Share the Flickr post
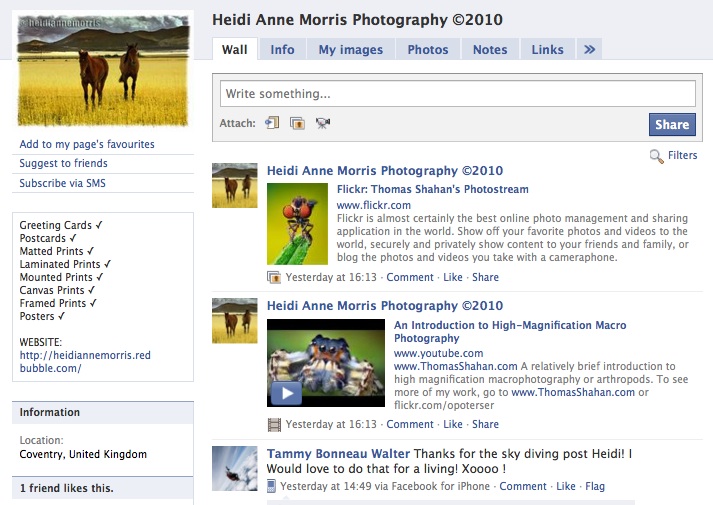The height and width of the screenshot is (505, 713). [485, 277]
